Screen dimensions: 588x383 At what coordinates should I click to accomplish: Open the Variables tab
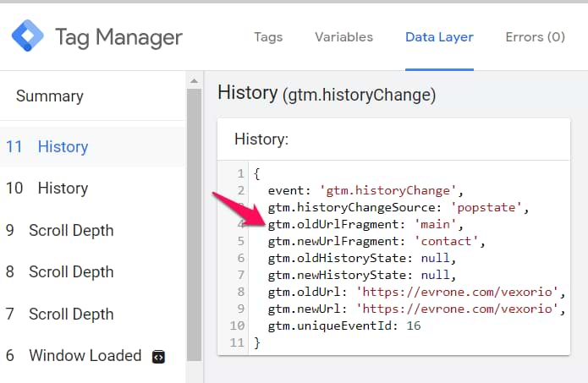pos(343,37)
